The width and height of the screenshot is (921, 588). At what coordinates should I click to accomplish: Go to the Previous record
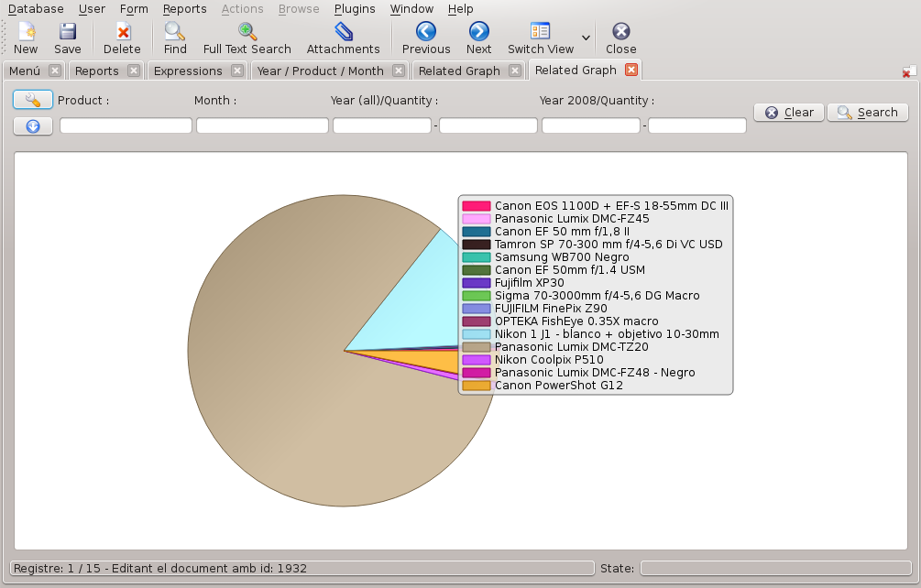click(426, 38)
